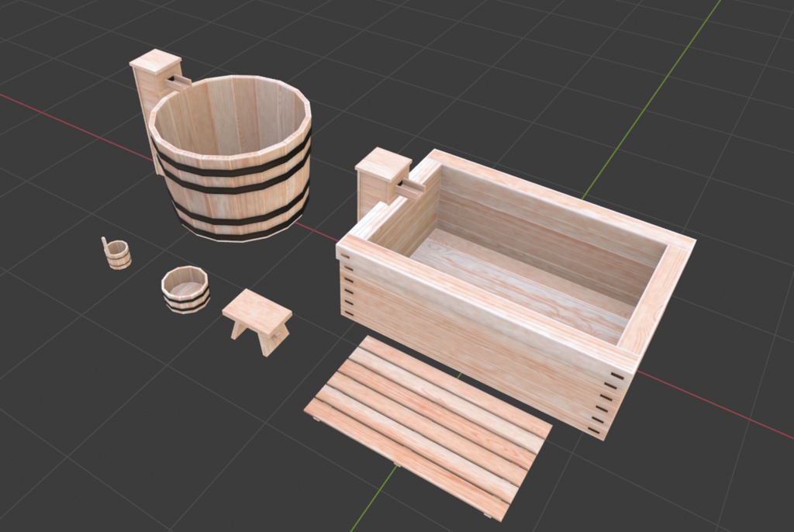Image resolution: width=794 pixels, height=532 pixels.
Task: Click the small wooden hand bucket
Action: point(184,291)
